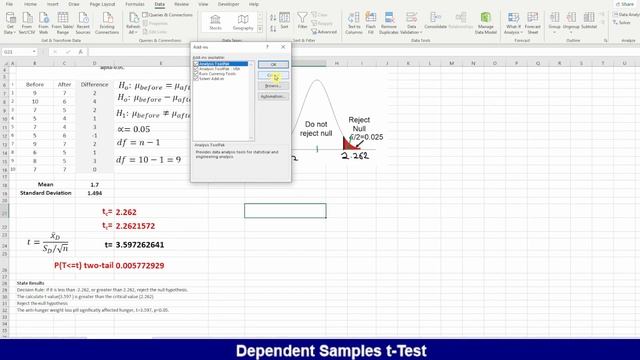
Task: Toggle Analysis ToolPak - VBA checkbox
Action: tap(196, 69)
